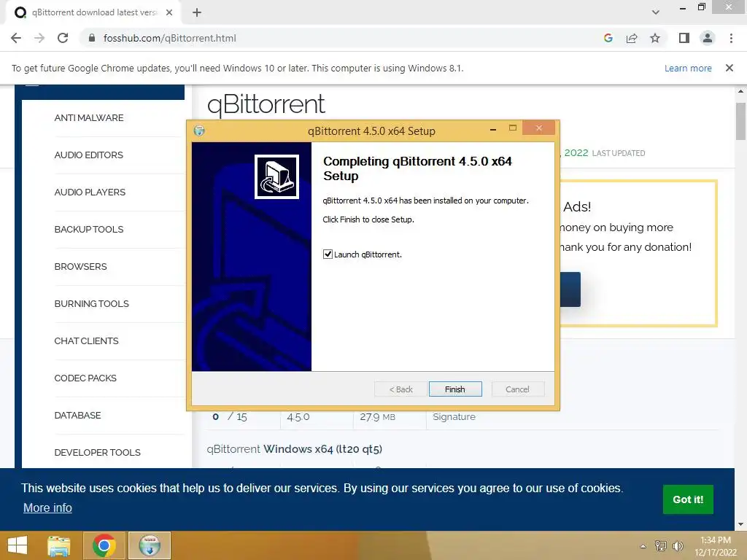This screenshot has height=560, width=747.
Task: Open a new Chrome tab
Action: coord(197,12)
